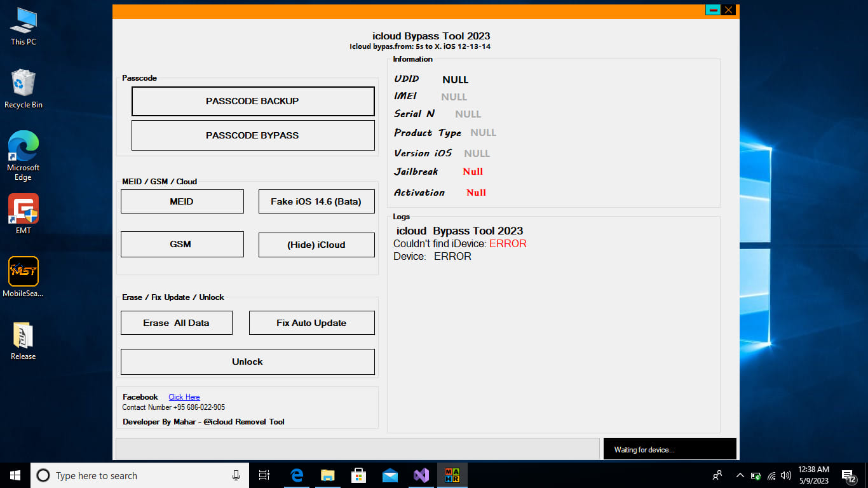Image resolution: width=868 pixels, height=488 pixels.
Task: Click the UDID NULL value
Action: point(456,80)
